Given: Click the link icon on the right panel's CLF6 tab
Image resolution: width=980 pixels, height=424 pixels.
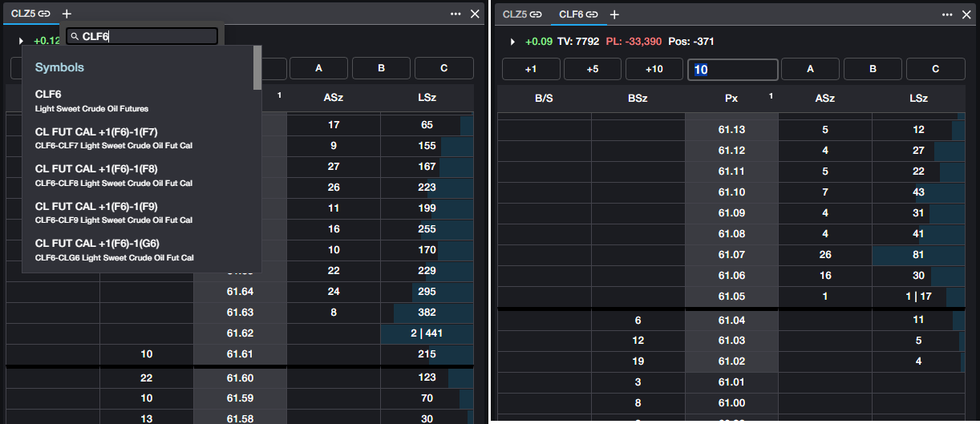Looking at the screenshot, I should (592, 14).
